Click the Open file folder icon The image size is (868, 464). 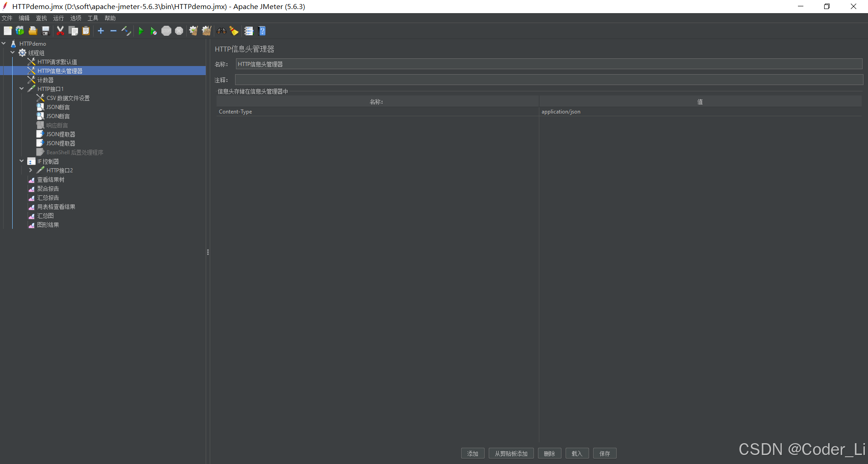click(x=33, y=31)
